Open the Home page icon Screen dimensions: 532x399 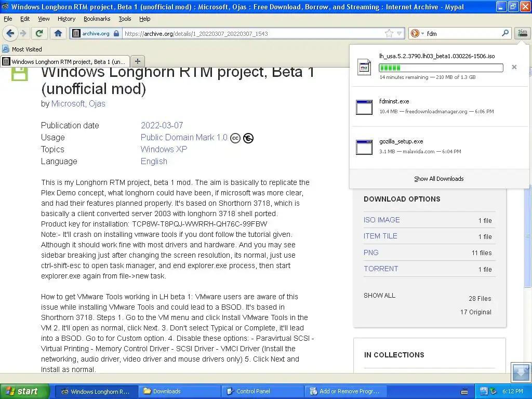click(58, 33)
